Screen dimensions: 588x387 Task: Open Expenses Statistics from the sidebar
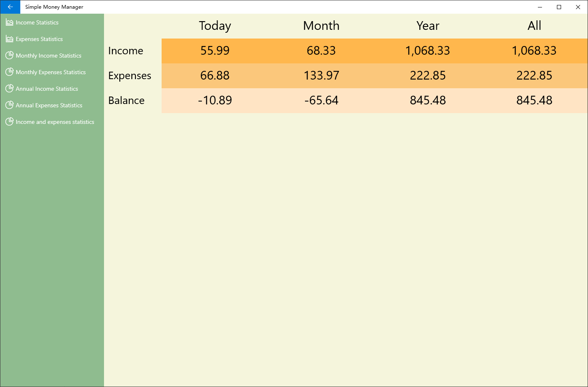pyautogui.click(x=39, y=39)
